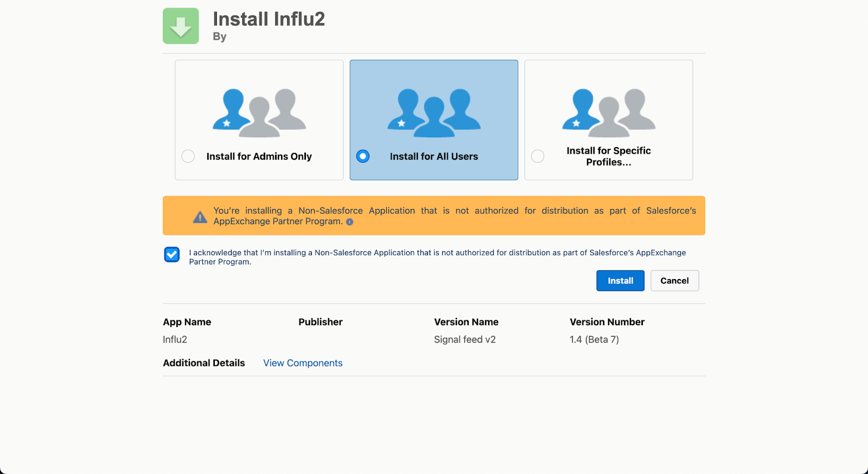The width and height of the screenshot is (868, 474).
Task: Click the info icon after Partner Program
Action: point(350,222)
